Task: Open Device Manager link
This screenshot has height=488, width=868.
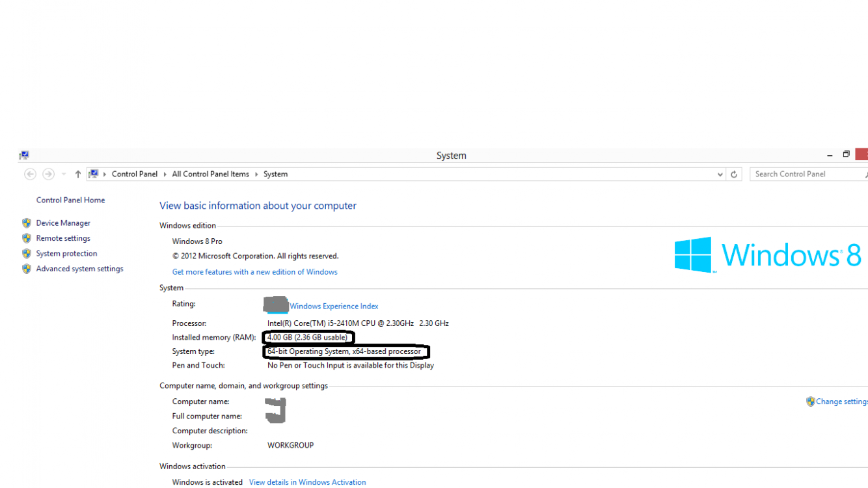Action: point(63,223)
